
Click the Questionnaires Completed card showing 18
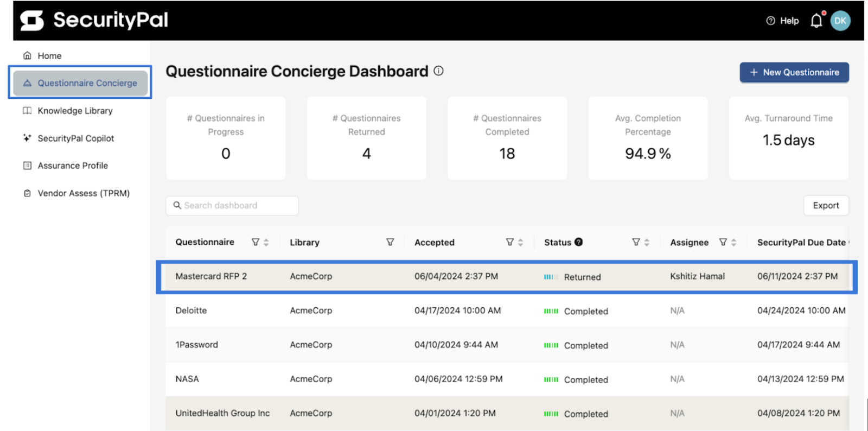pos(507,138)
